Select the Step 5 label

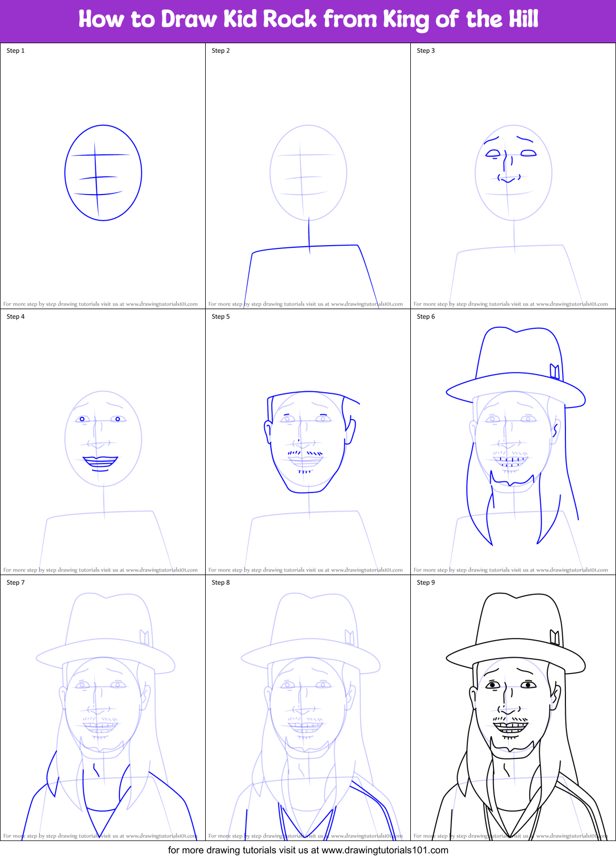coord(221,317)
